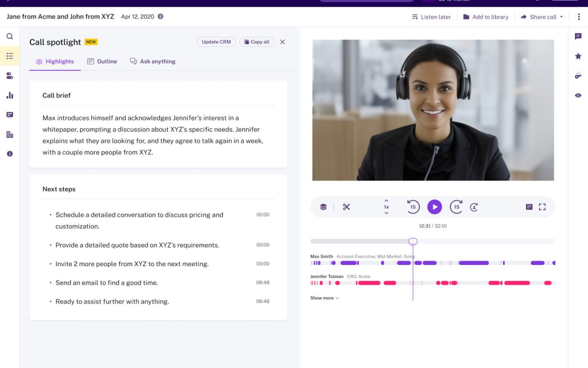This screenshot has height=368, width=588.
Task: Open comments icon in right sidebar
Action: point(578,37)
